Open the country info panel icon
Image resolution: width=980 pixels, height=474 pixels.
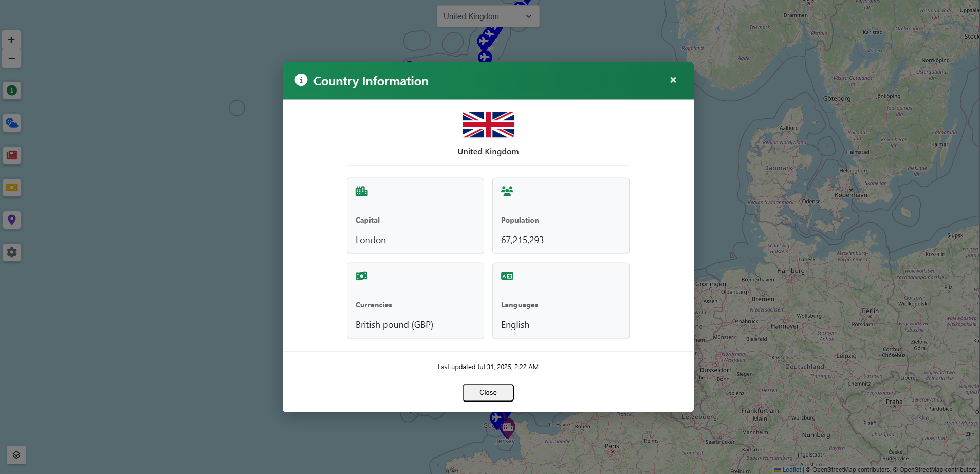11,90
